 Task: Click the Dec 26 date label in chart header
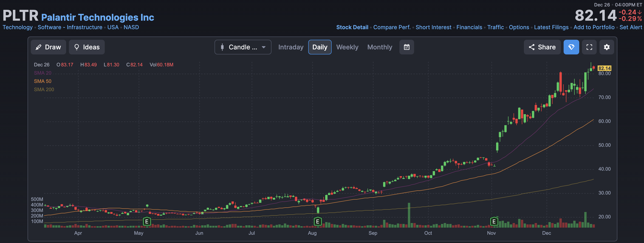point(42,65)
